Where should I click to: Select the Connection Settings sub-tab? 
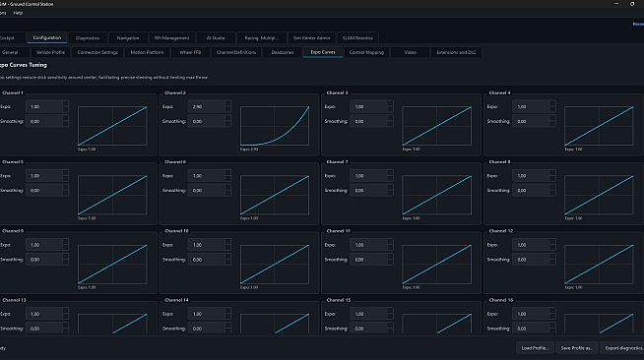pos(97,52)
